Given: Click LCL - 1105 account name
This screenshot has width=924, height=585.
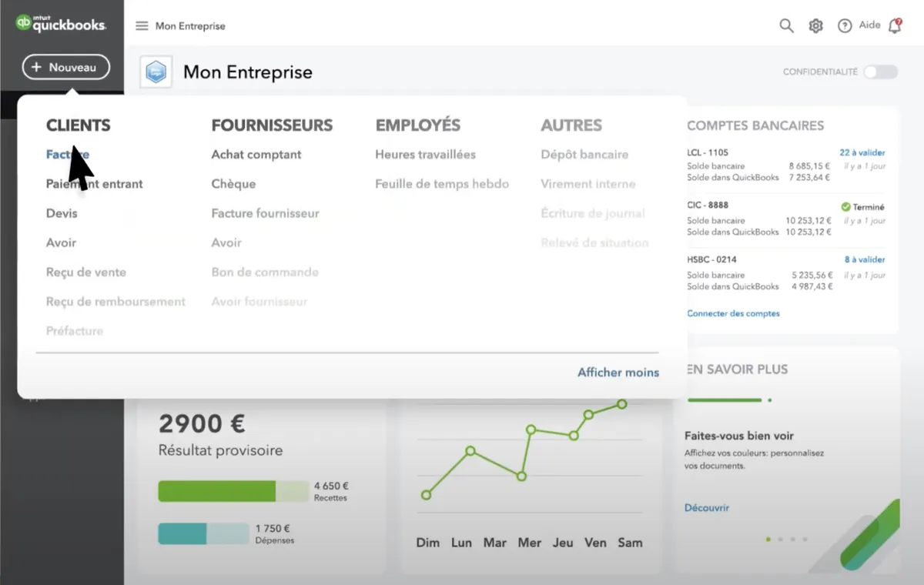Looking at the screenshot, I should [x=708, y=152].
